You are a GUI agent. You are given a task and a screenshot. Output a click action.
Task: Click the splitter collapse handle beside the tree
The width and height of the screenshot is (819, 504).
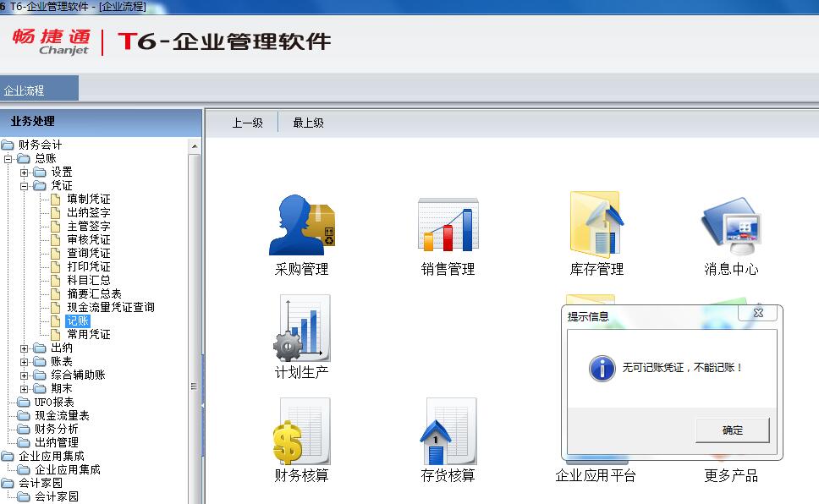(203, 405)
